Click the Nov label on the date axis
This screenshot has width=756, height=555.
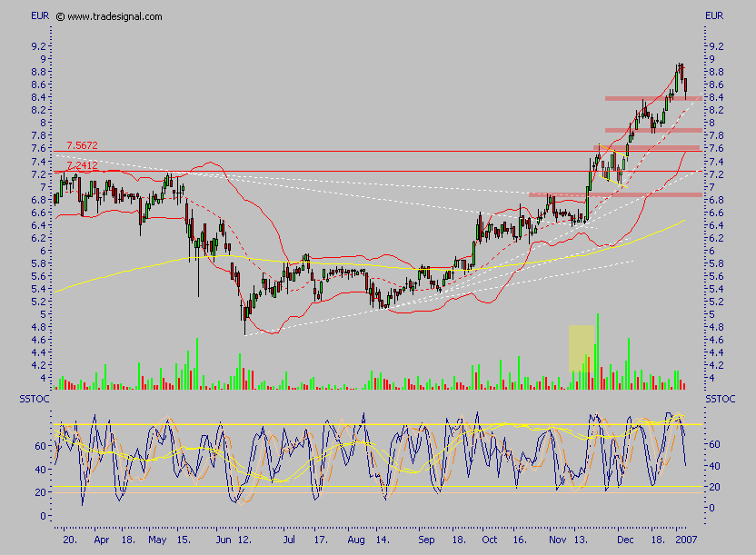click(557, 540)
